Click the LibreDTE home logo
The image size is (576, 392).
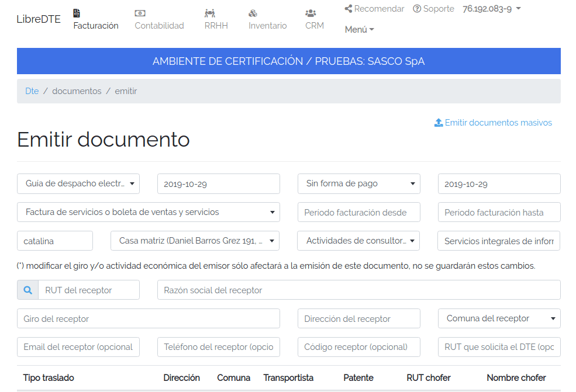38,18
